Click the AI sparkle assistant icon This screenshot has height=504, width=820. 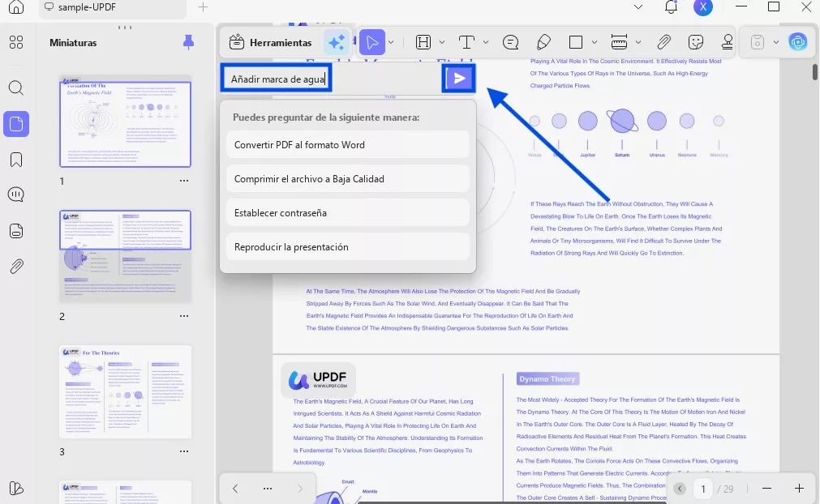coord(337,42)
